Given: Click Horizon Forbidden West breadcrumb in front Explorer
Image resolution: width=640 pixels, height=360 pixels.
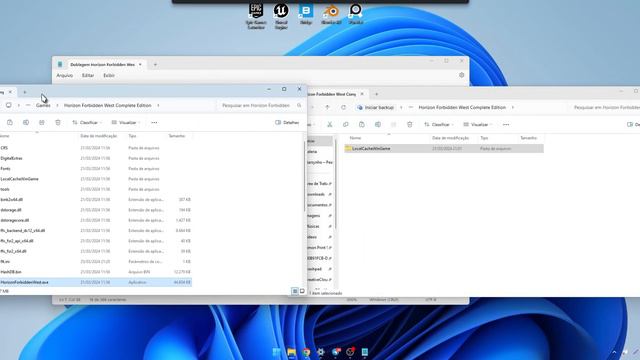Looking at the screenshot, I should [107, 105].
